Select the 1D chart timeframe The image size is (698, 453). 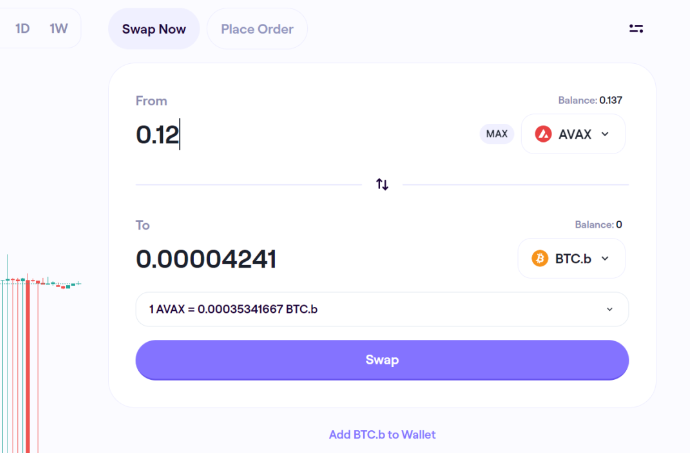(x=22, y=29)
